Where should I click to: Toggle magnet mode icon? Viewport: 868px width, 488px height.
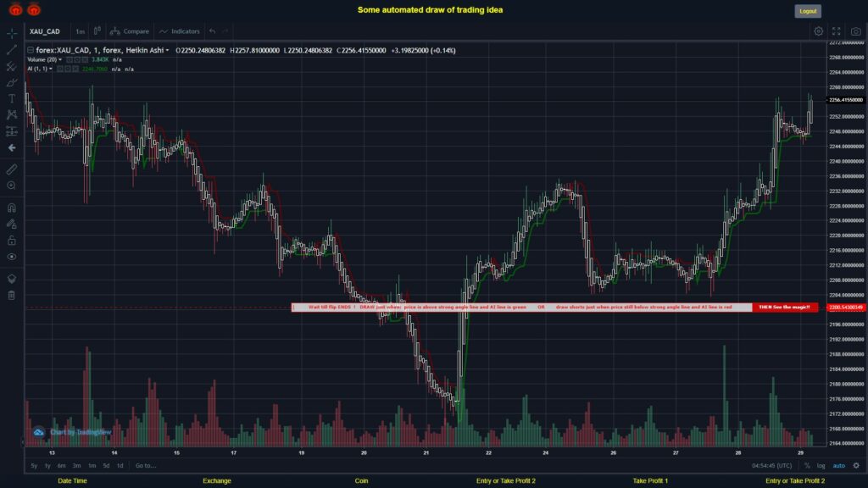(12, 208)
